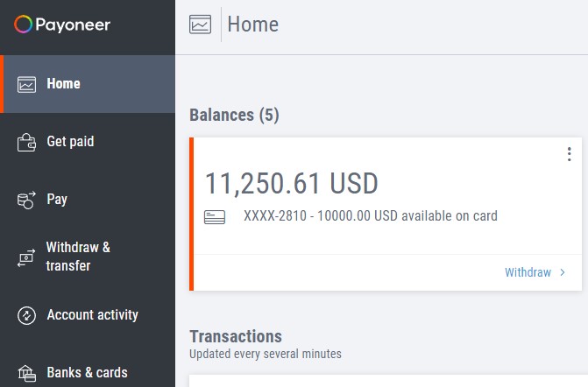Image resolution: width=588 pixels, height=387 pixels.
Task: Click the Pay coins icon
Action: tap(26, 200)
